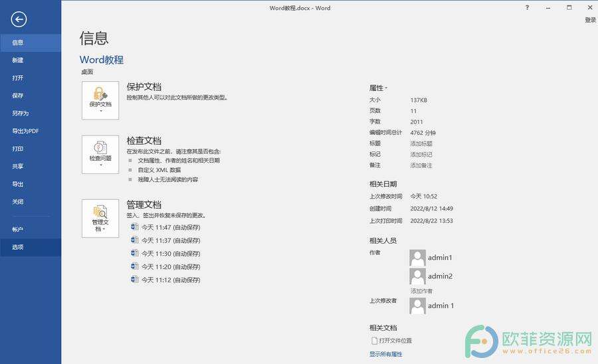Click author name admin2

coord(440,276)
